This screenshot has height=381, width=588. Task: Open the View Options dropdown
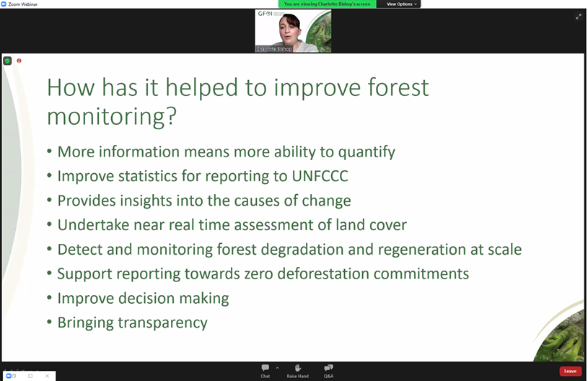click(x=401, y=4)
